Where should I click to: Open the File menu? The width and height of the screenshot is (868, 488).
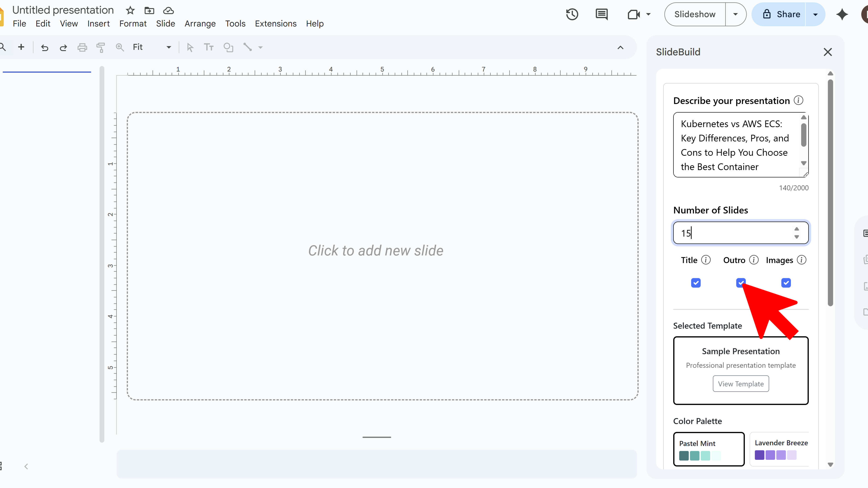tap(19, 24)
